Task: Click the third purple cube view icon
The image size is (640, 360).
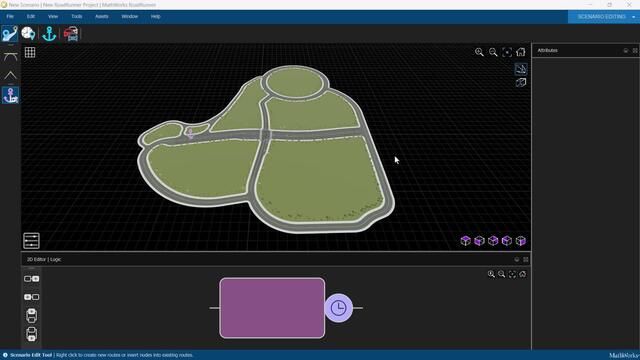Action: 493,241
